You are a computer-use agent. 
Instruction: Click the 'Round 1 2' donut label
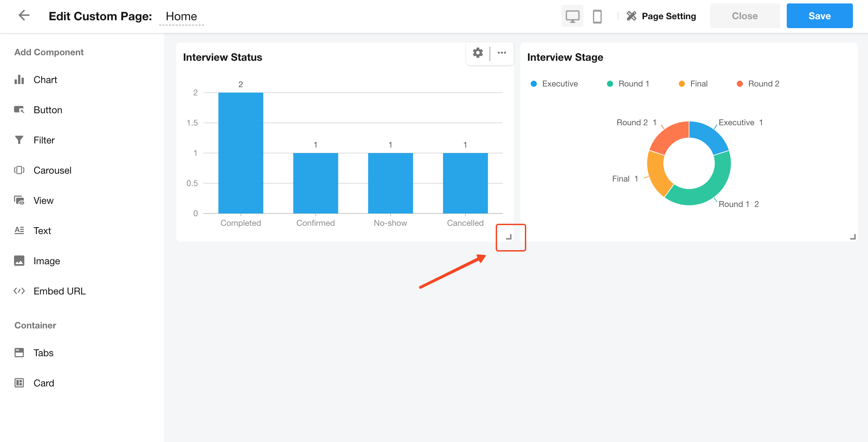[x=739, y=204]
